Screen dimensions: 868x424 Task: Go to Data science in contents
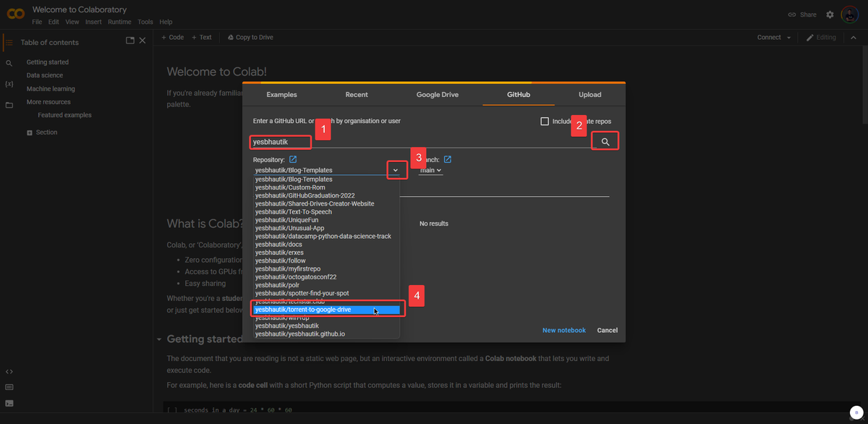pos(45,75)
